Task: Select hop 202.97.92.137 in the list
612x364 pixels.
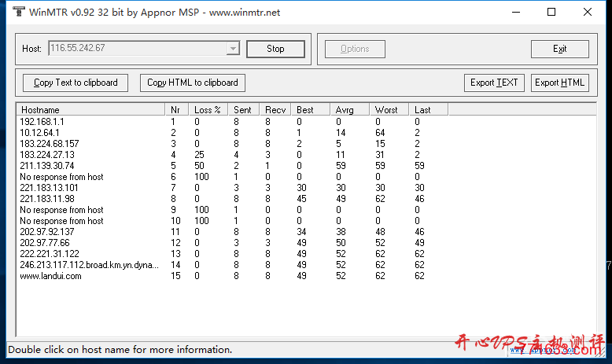Action: point(47,232)
